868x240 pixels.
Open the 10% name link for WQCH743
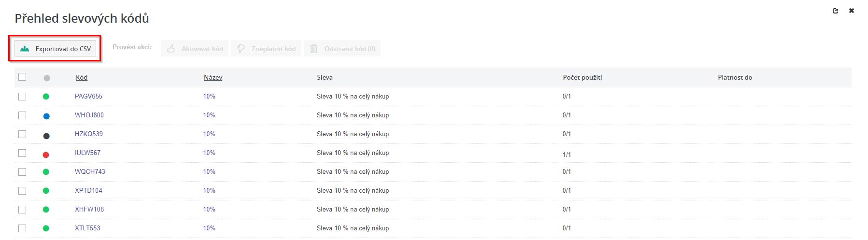tap(209, 171)
